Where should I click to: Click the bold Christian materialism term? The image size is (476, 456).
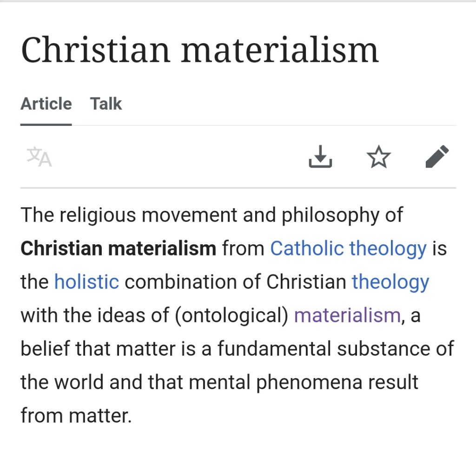118,248
